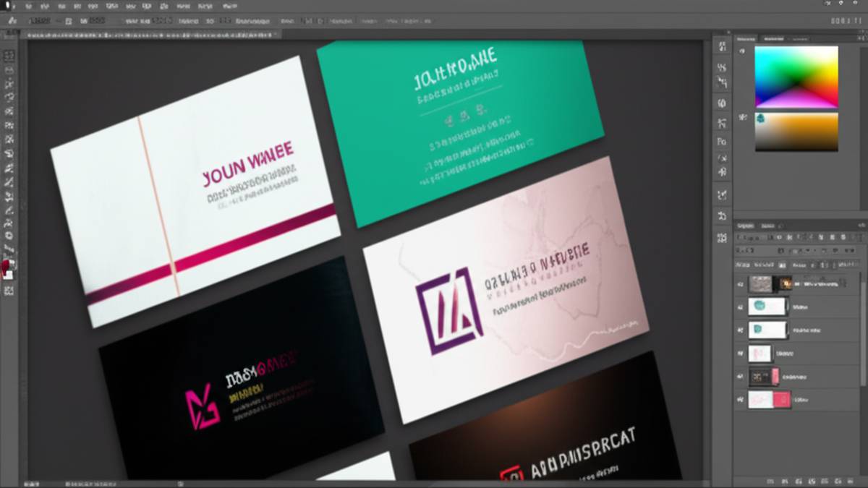This screenshot has width=868, height=488.
Task: Click the purple square logo on the pink card
Action: point(450,312)
